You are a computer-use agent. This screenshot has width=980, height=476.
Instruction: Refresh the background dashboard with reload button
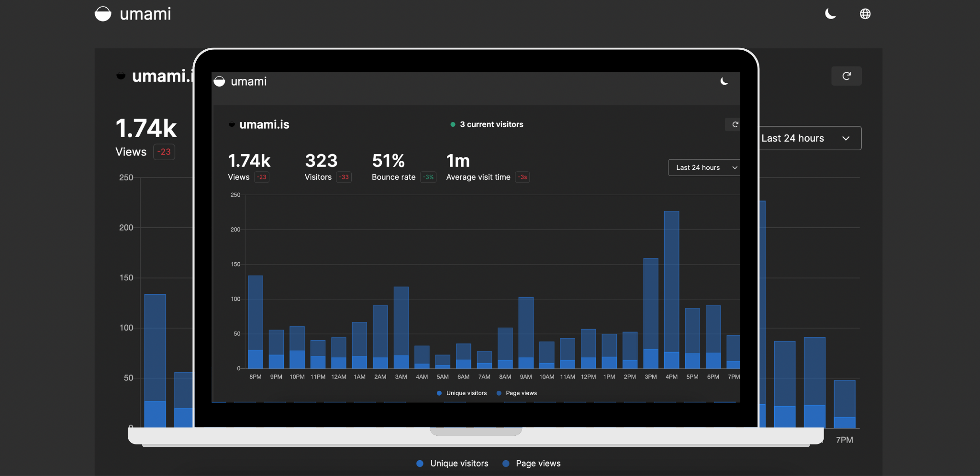pos(846,76)
